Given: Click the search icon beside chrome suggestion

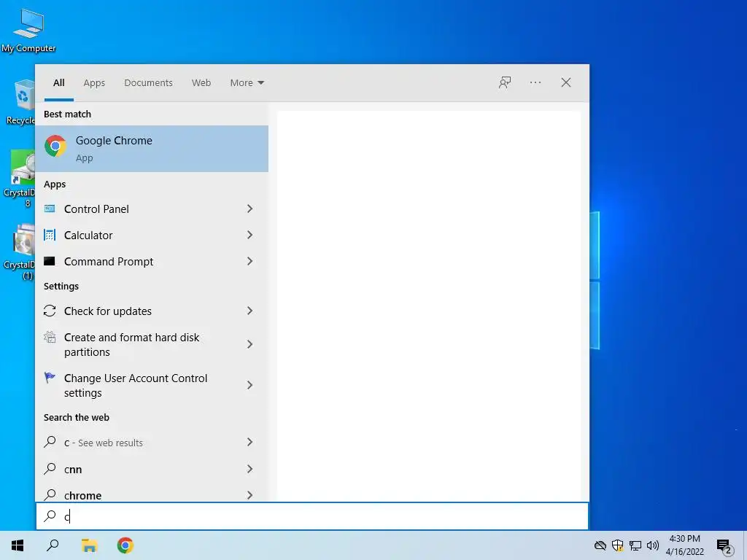Looking at the screenshot, I should 50,495.
